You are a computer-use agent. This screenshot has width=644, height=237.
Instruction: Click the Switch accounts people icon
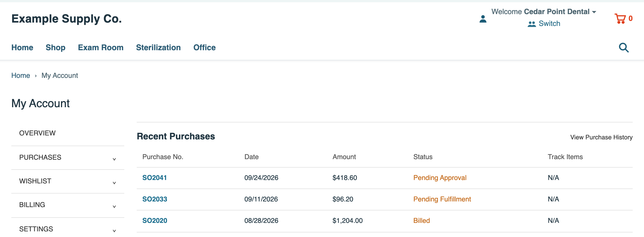coord(532,24)
